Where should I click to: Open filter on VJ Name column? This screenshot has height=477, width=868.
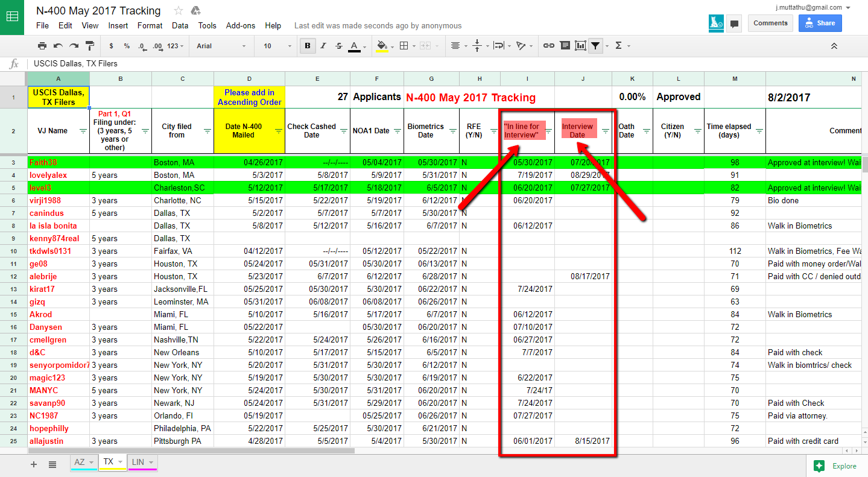pos(83,131)
